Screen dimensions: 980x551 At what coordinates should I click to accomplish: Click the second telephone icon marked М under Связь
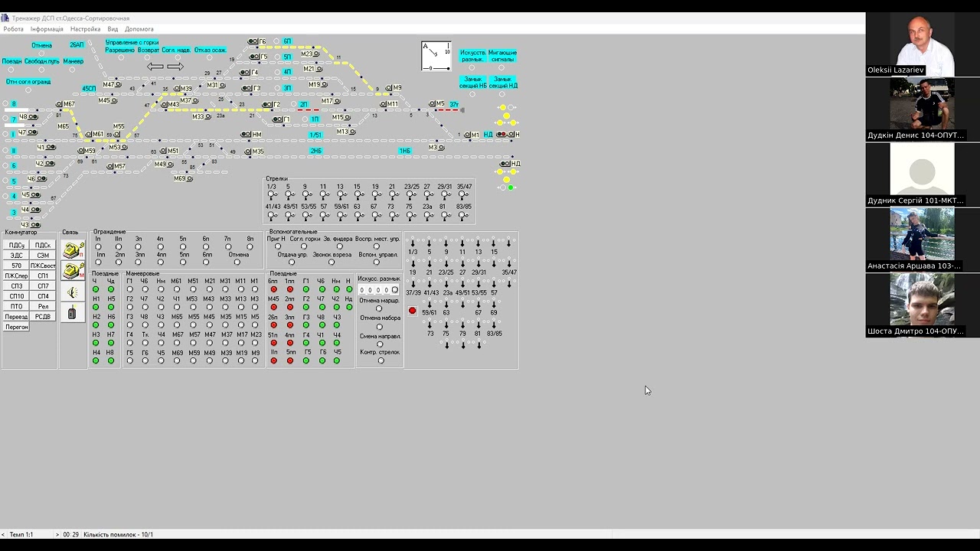coord(73,271)
